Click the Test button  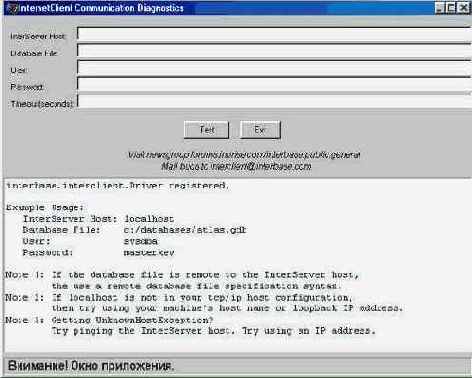coord(206,130)
